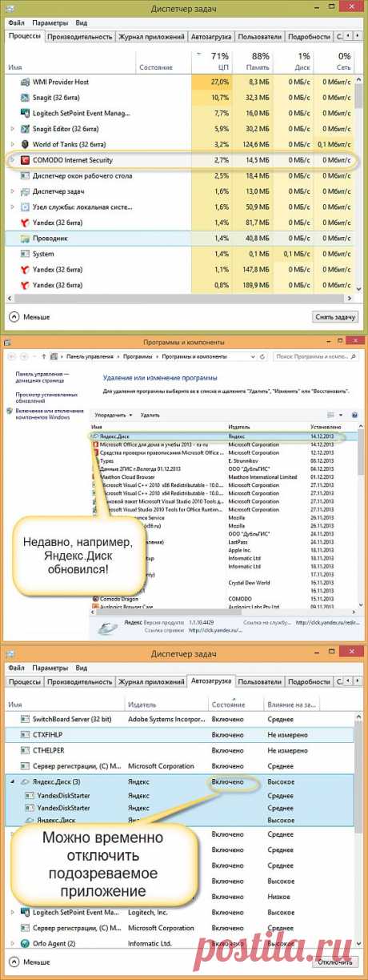Switch to Процессы tab in Автозагрузка window

click(x=25, y=681)
